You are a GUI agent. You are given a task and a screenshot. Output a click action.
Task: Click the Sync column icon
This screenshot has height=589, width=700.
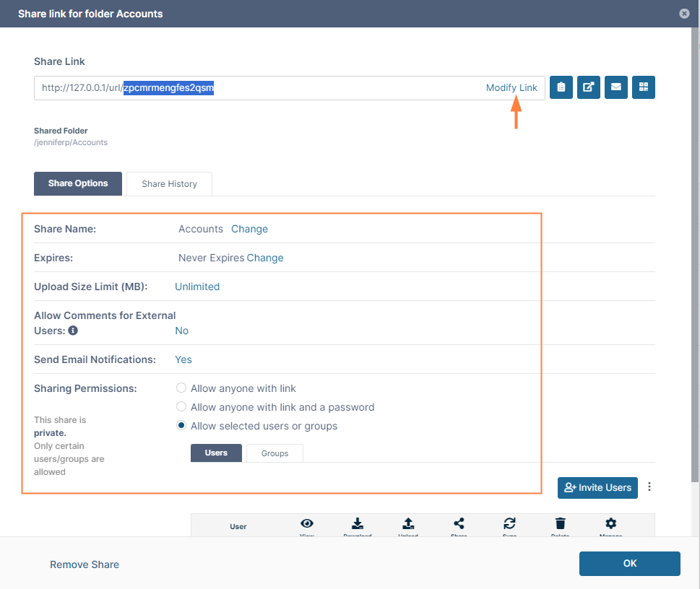pos(509,524)
